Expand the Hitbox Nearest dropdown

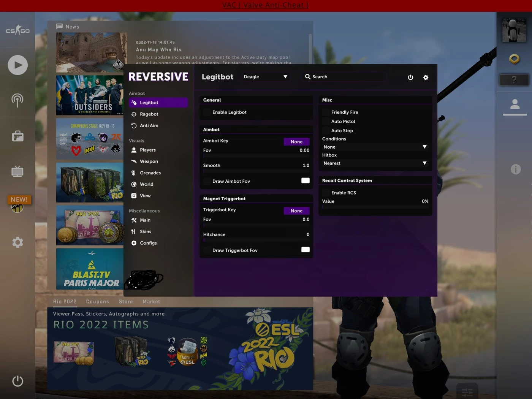(375, 163)
